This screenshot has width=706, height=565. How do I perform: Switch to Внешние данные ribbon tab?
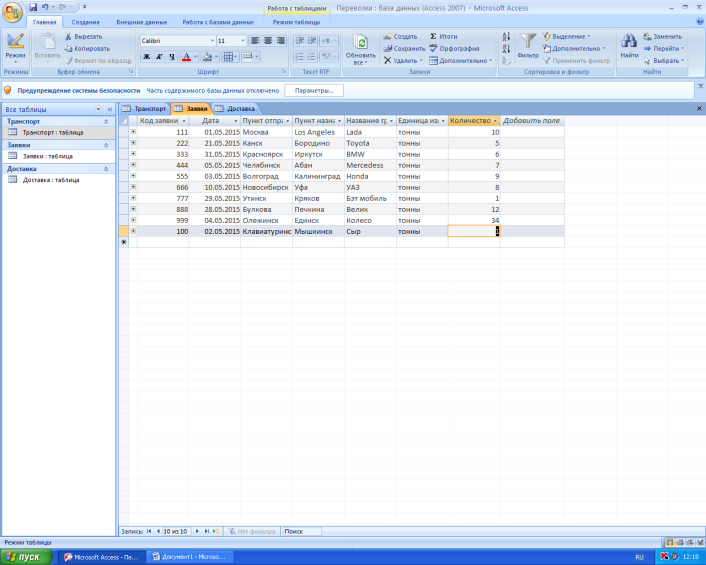coord(141,22)
